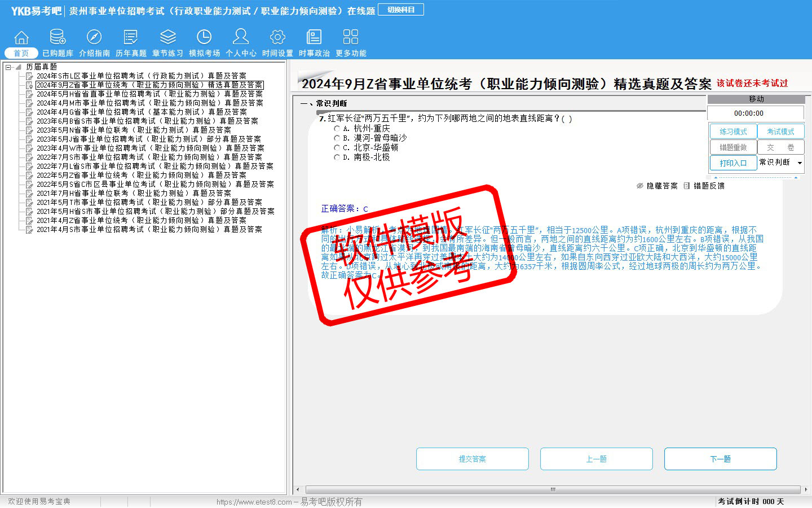Viewport: 812px width, 508px height.
Task: Click the 打印入口 button
Action: coord(733,163)
